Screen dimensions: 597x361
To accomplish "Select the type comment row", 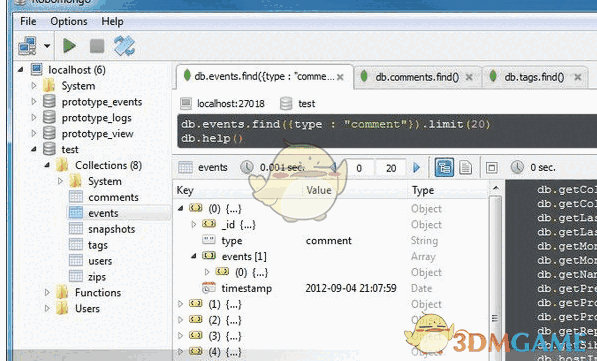I will [330, 240].
